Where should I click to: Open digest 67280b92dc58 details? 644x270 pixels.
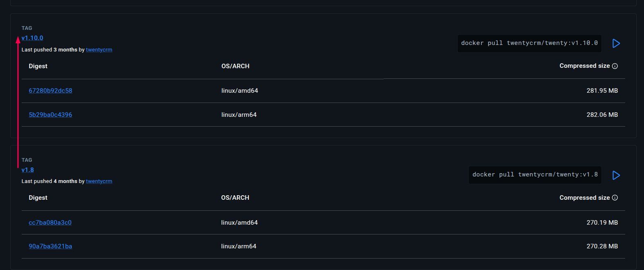50,90
